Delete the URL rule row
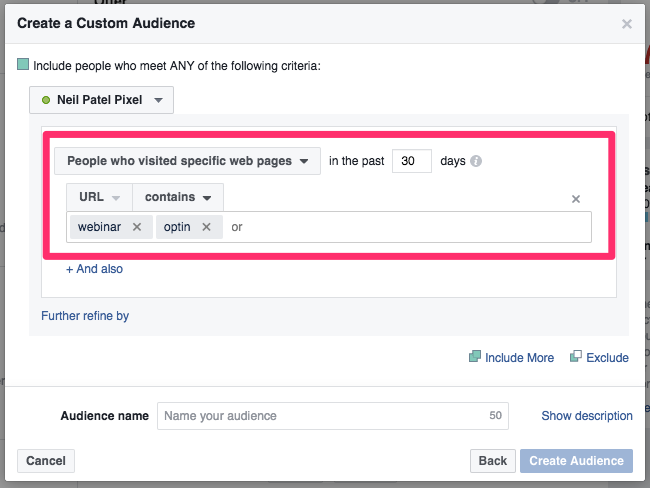 pyautogui.click(x=576, y=199)
